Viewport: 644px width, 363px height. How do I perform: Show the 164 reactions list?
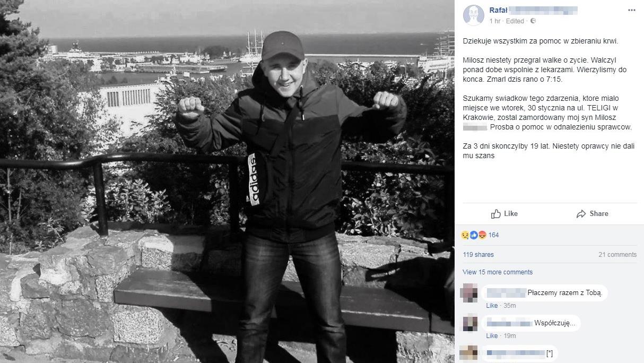tap(494, 235)
